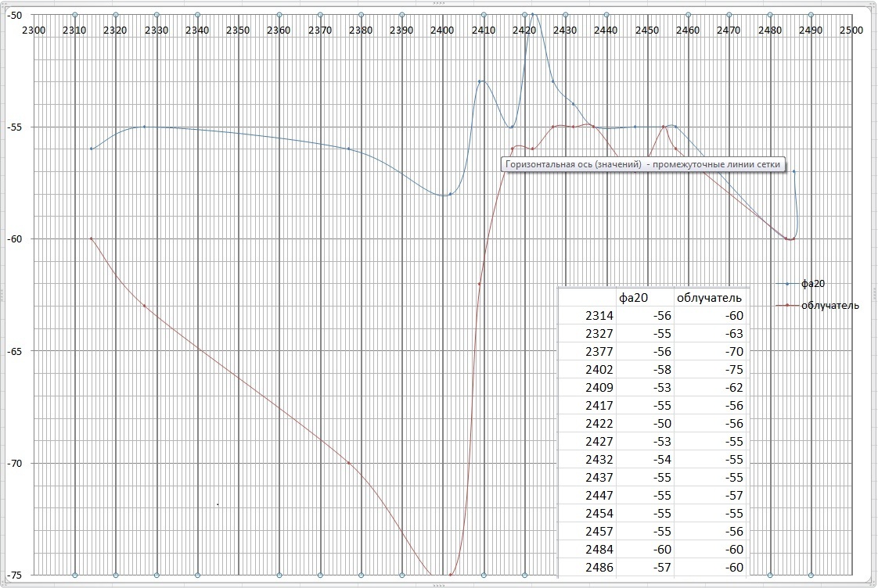Select the фа20 value -50 in row 2422

click(x=662, y=424)
